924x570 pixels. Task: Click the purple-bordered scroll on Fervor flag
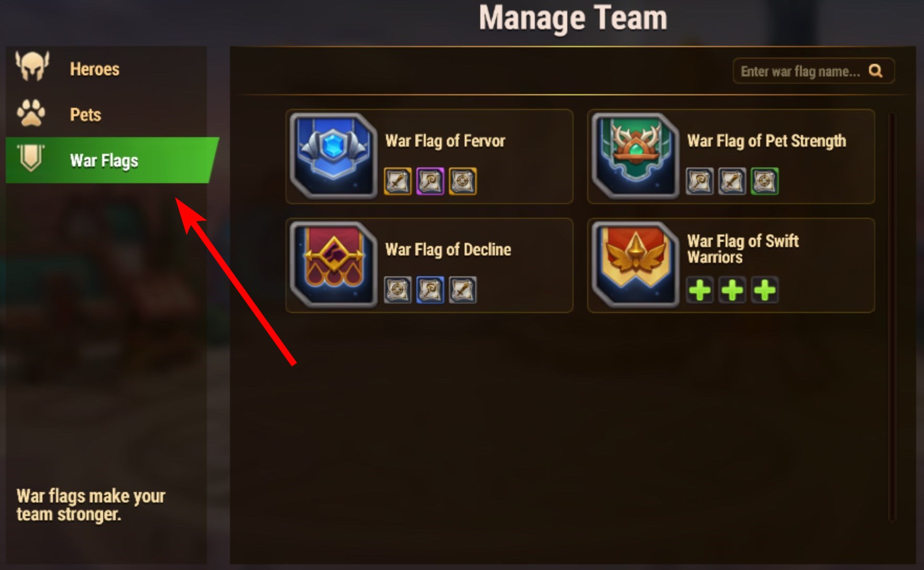(430, 182)
